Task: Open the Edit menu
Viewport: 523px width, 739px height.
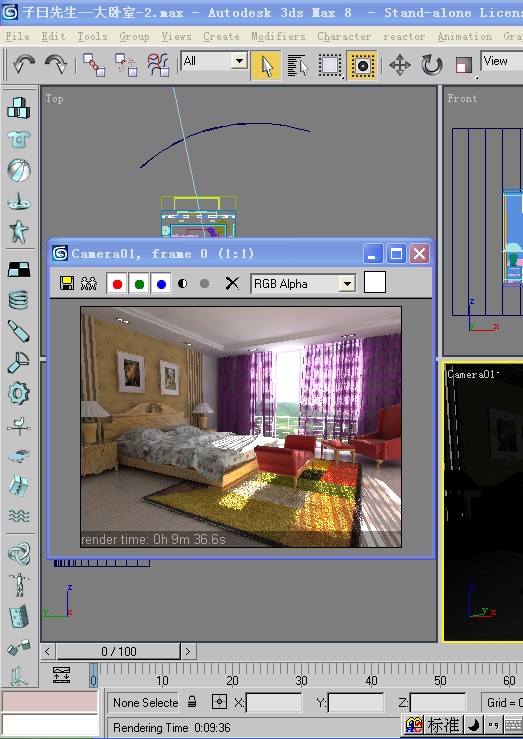Action: [53, 36]
